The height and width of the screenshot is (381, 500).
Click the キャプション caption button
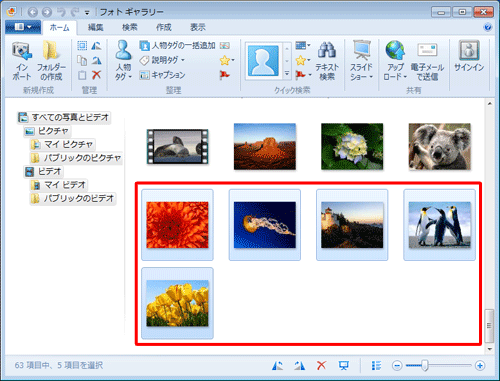[x=162, y=75]
